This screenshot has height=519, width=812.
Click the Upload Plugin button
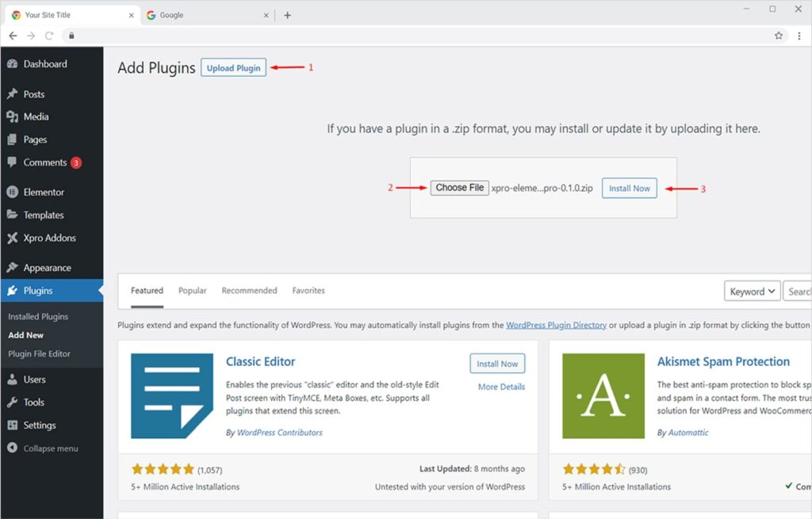(x=233, y=68)
